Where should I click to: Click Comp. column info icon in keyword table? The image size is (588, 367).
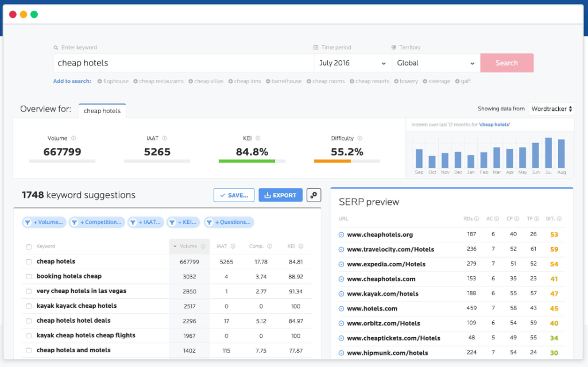pos(270,246)
